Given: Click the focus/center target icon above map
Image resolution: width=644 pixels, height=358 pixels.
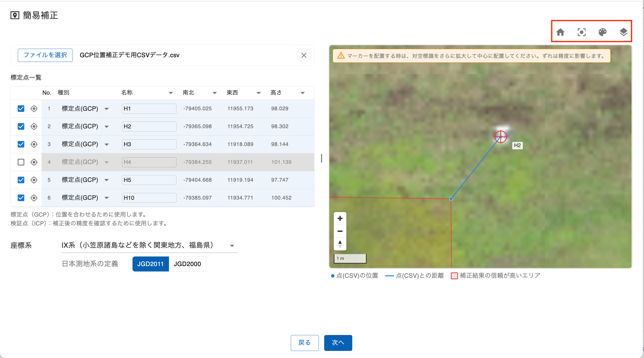Looking at the screenshot, I should point(582,32).
